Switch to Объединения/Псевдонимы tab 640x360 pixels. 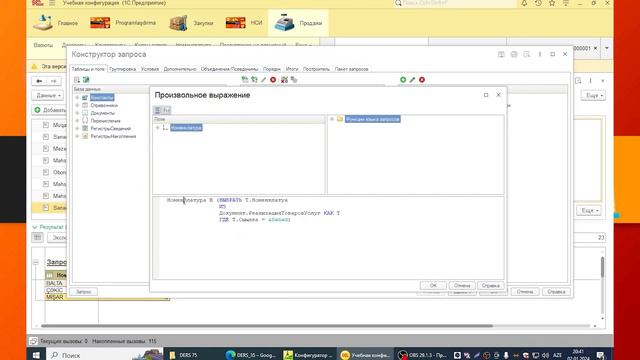[229, 69]
